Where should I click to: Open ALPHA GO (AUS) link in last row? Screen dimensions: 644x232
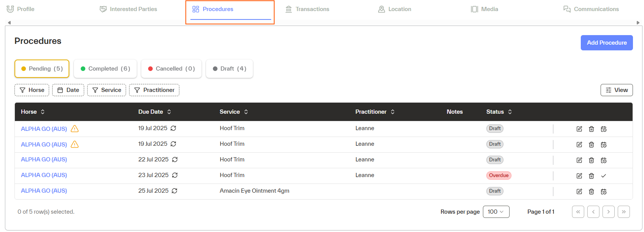click(44, 191)
